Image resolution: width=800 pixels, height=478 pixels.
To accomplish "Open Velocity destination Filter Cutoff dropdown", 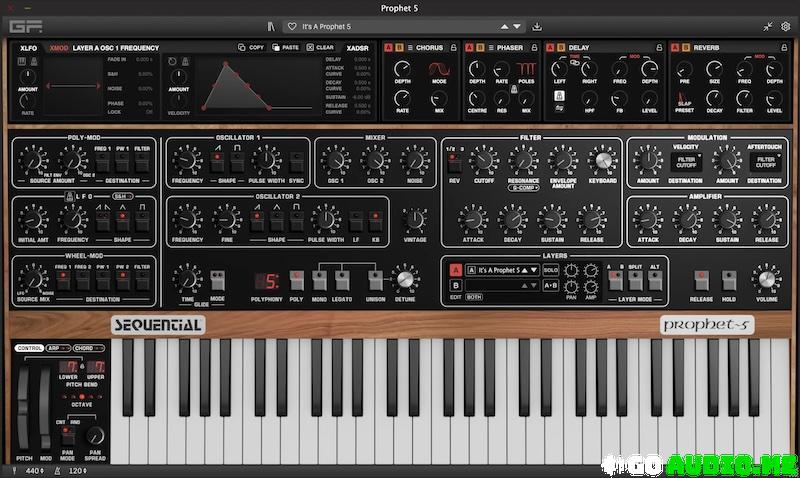I will (x=686, y=162).
